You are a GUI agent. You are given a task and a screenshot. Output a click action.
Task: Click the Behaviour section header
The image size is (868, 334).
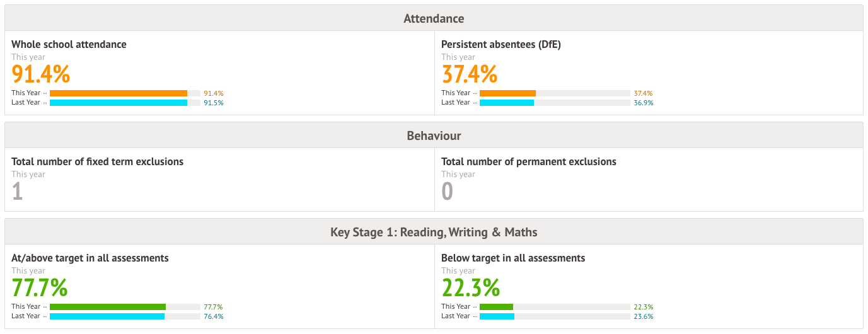pos(434,135)
